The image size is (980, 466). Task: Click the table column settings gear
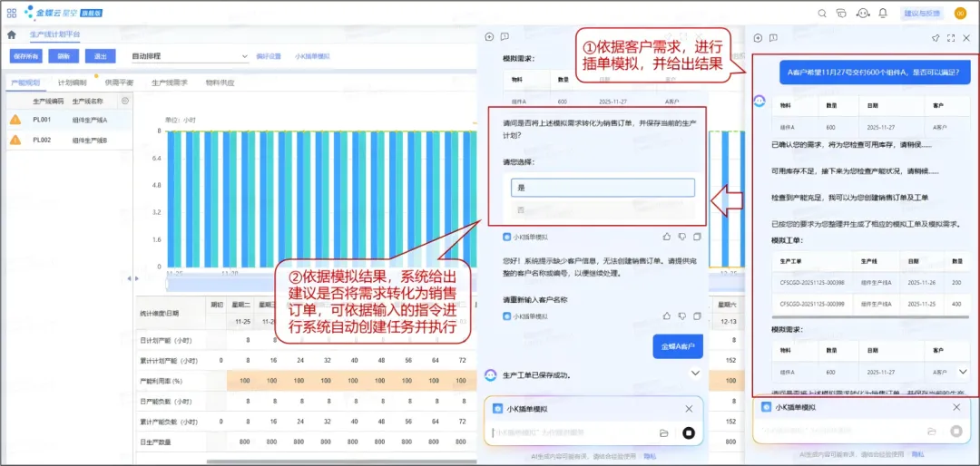click(125, 102)
